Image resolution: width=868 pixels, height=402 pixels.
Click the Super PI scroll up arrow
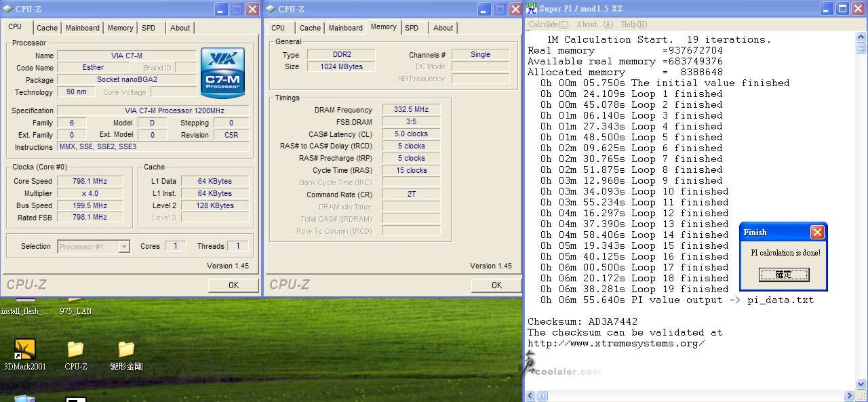861,37
